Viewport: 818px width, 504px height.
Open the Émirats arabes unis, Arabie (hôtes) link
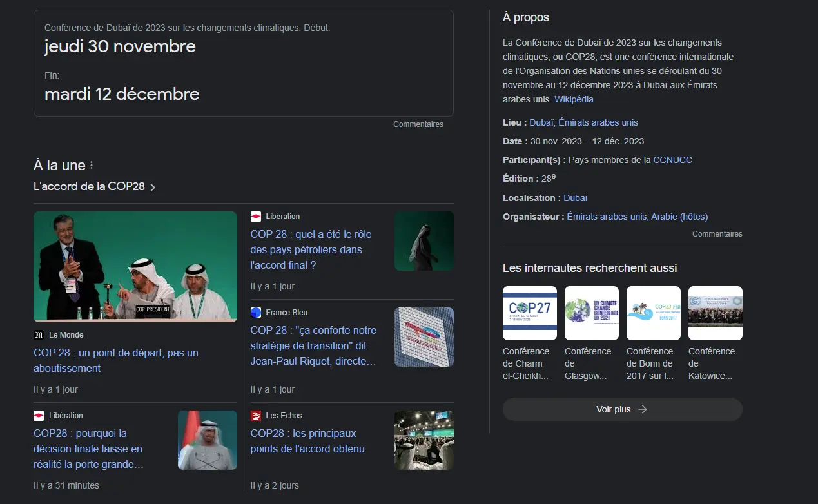pos(638,217)
